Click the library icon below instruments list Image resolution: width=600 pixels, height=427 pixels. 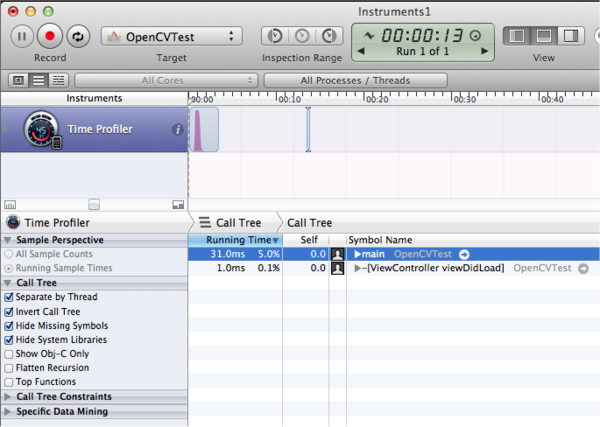(x=10, y=205)
